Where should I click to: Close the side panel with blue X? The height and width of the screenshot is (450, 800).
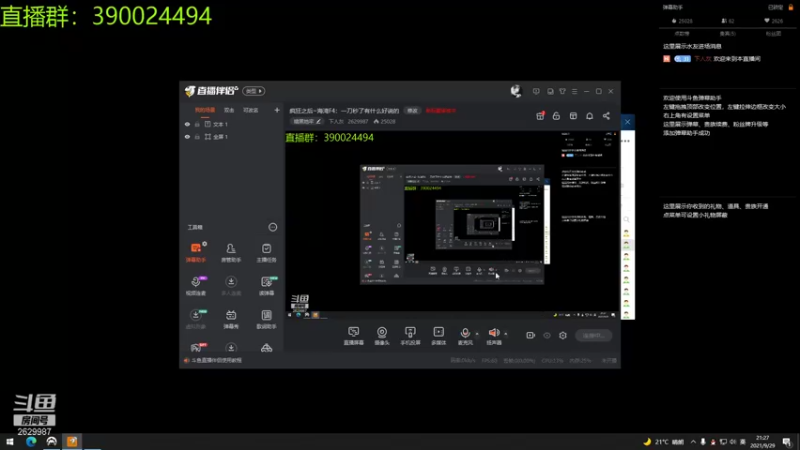pyautogui.click(x=628, y=122)
